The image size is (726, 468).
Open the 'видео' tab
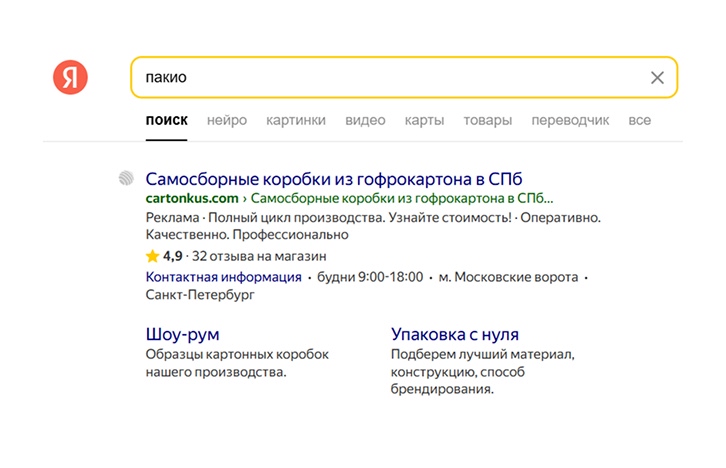point(365,120)
